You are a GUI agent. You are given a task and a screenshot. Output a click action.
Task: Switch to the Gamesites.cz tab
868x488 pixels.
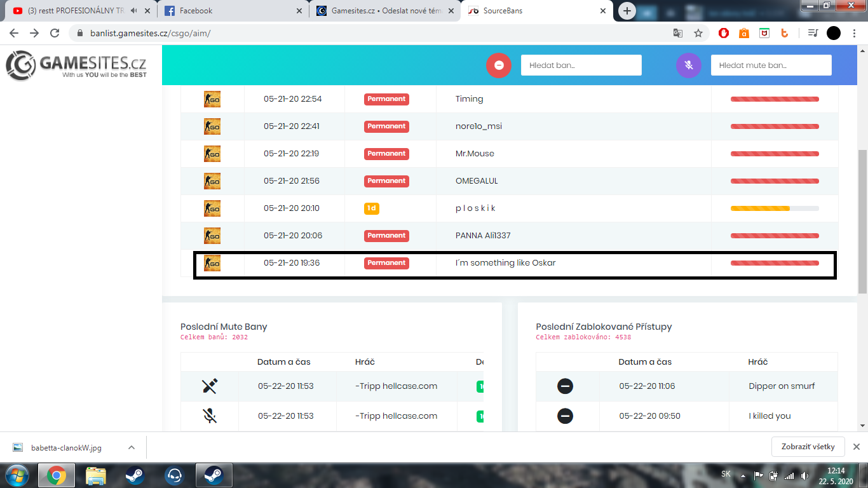(x=381, y=11)
